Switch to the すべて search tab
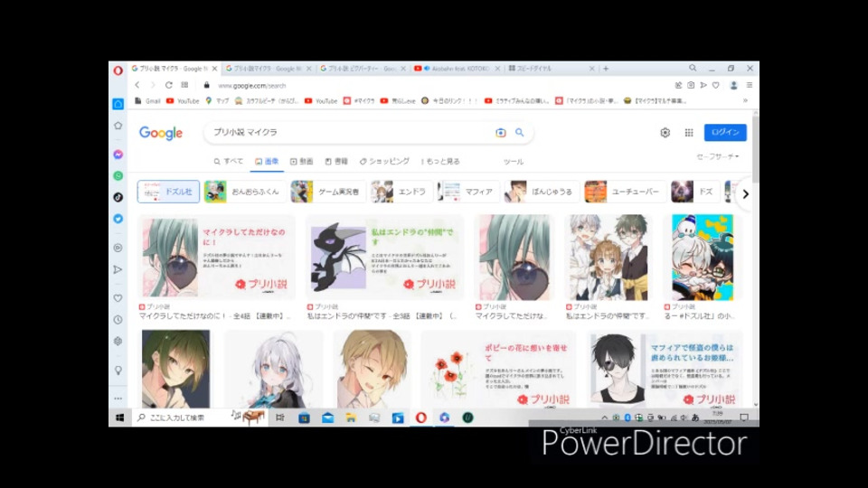 point(229,162)
